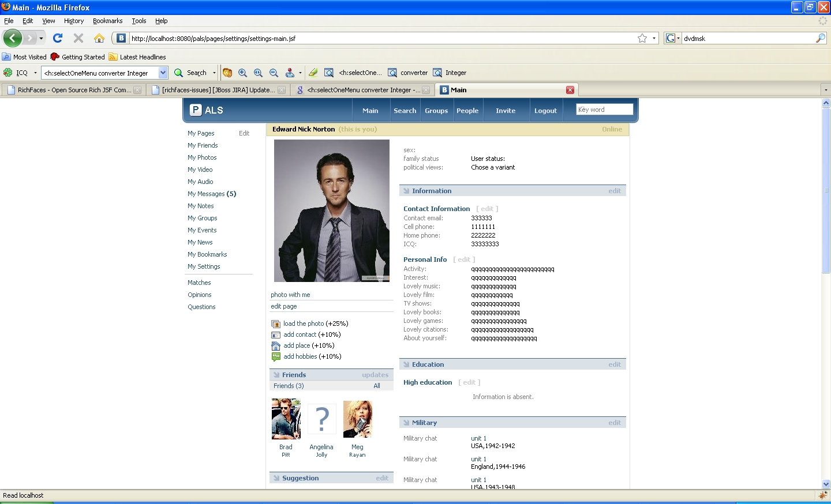Click the Logout button in the header
This screenshot has width=831, height=504.
coord(545,111)
